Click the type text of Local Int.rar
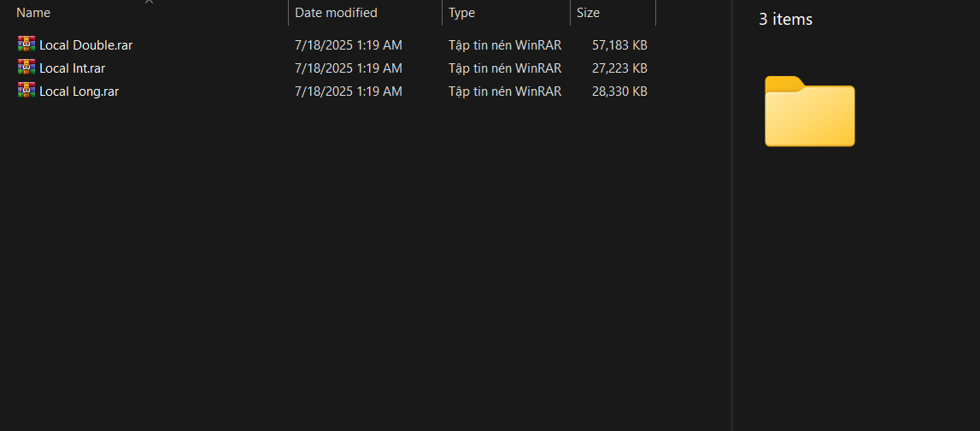Screen dimensions: 980x431 (x=504, y=68)
